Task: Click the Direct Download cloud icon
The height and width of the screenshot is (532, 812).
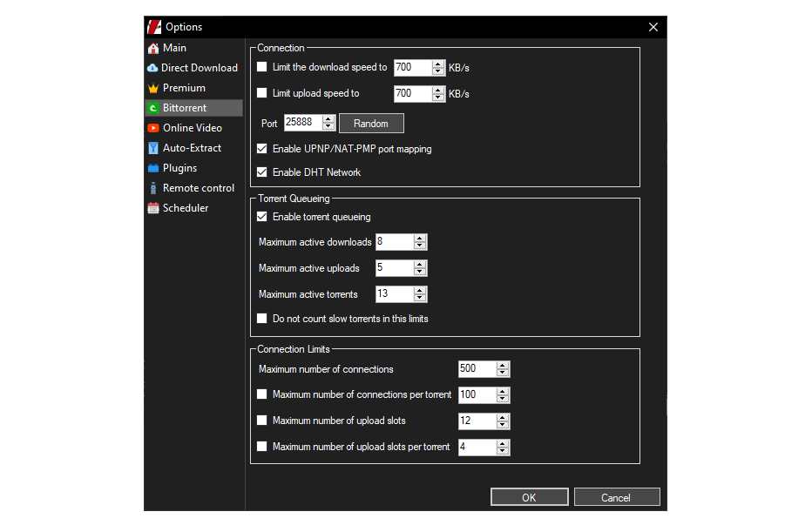Action: (152, 68)
